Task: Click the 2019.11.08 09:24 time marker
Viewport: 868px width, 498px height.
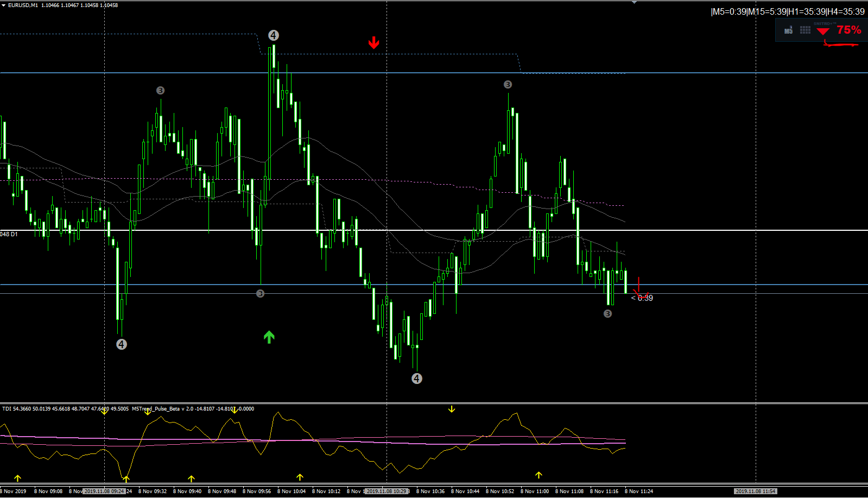Action: pyautogui.click(x=104, y=491)
